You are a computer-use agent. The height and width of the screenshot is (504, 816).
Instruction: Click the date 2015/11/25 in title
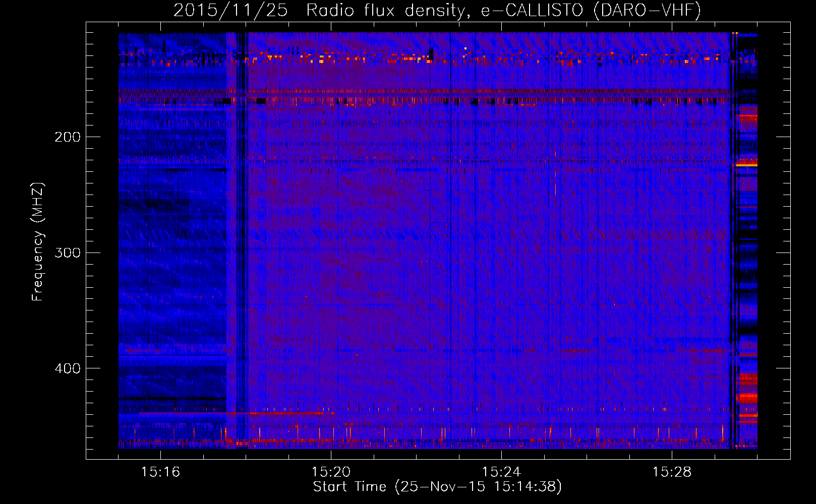[230, 10]
